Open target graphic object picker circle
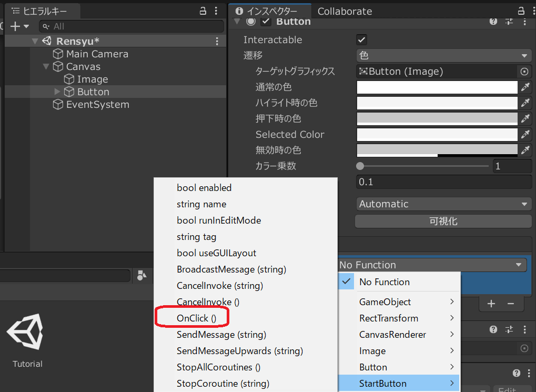This screenshot has height=392, width=536. pyautogui.click(x=524, y=72)
